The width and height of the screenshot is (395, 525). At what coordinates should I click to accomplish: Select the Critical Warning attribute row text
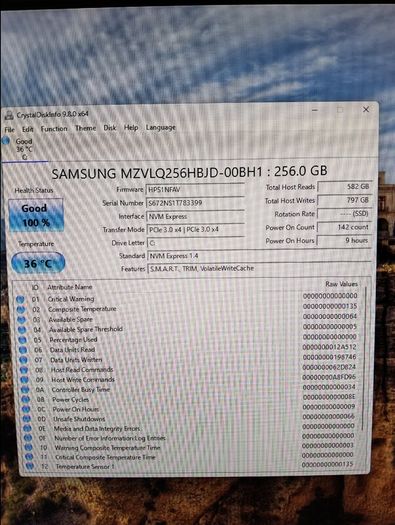[x=71, y=299]
